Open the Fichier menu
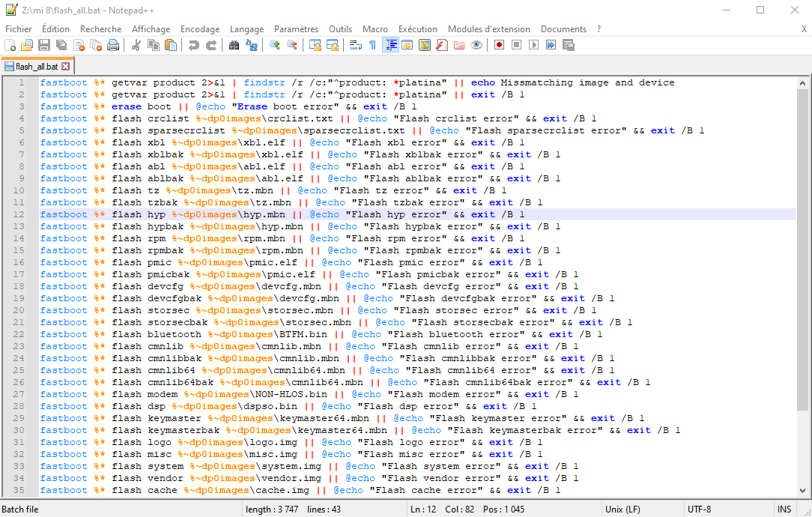This screenshot has height=517, width=812. click(x=18, y=29)
